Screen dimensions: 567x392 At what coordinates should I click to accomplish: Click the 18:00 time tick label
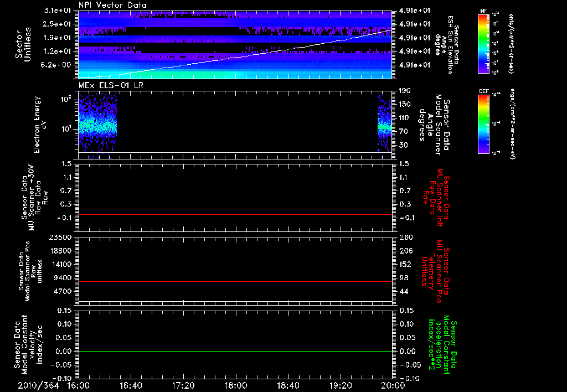point(236,385)
